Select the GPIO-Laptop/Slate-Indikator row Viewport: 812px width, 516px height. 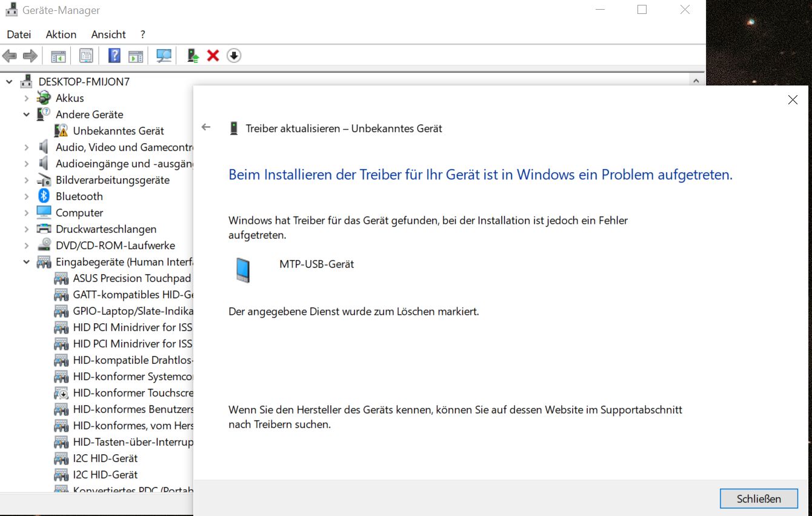tap(133, 310)
